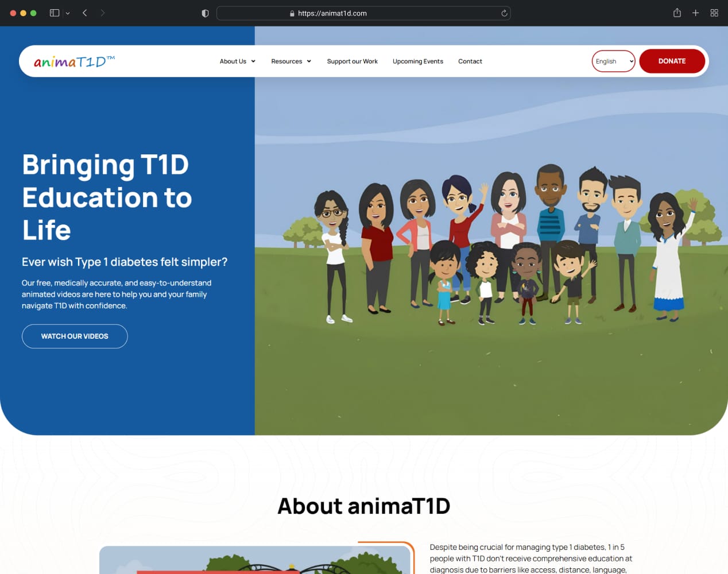Viewport: 728px width, 574px height.
Task: Focus the animat1d.com address field
Action: 363,13
